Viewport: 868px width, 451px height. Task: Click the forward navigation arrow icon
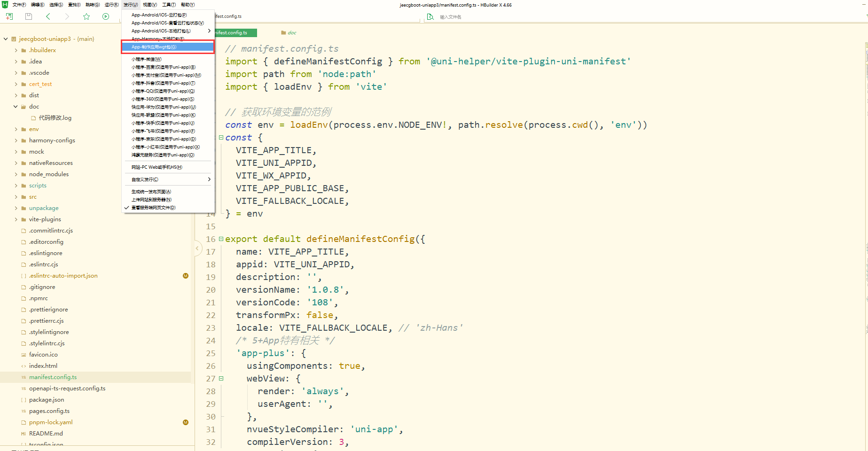[67, 16]
